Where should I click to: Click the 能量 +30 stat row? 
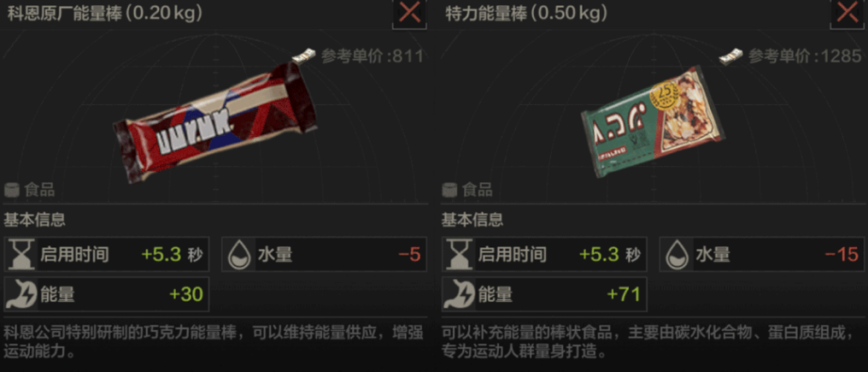pyautogui.click(x=107, y=294)
